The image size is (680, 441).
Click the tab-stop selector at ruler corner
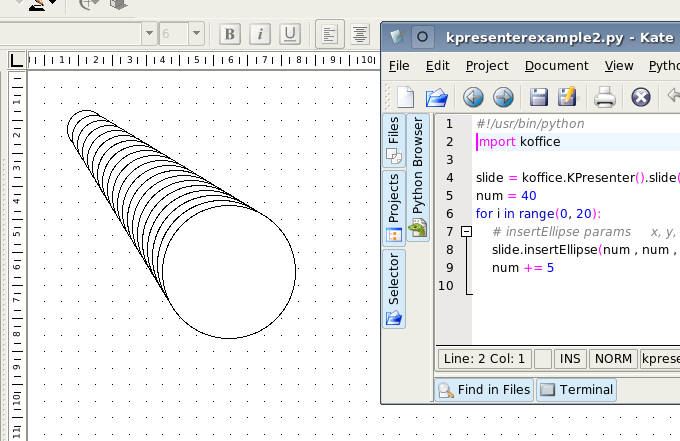[16, 60]
